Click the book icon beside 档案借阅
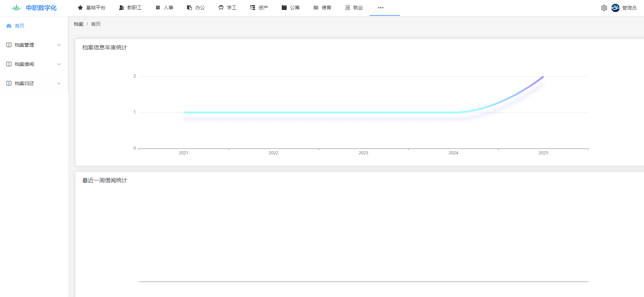 click(x=9, y=64)
